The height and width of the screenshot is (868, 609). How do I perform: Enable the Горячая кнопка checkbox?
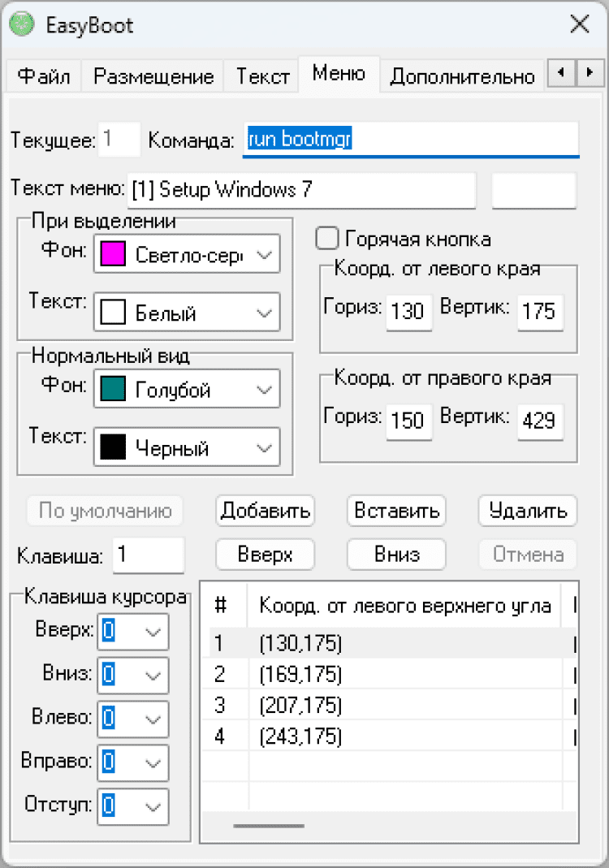point(326,239)
